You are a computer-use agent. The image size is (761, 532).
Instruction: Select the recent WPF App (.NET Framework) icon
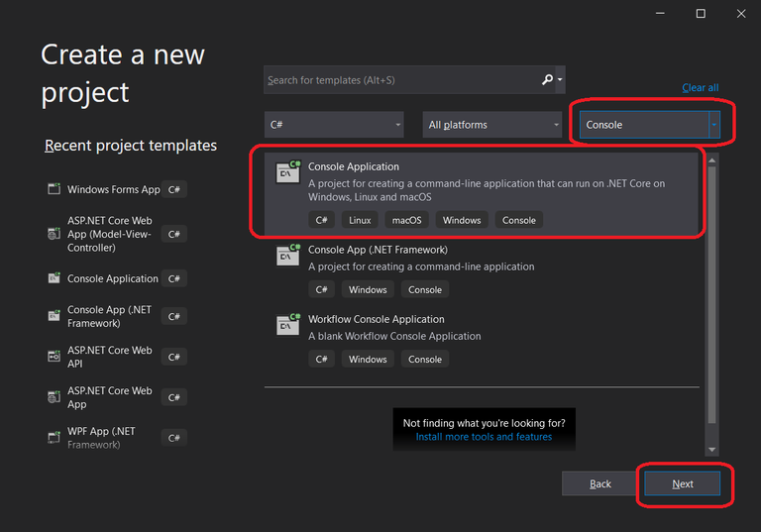[54, 437]
